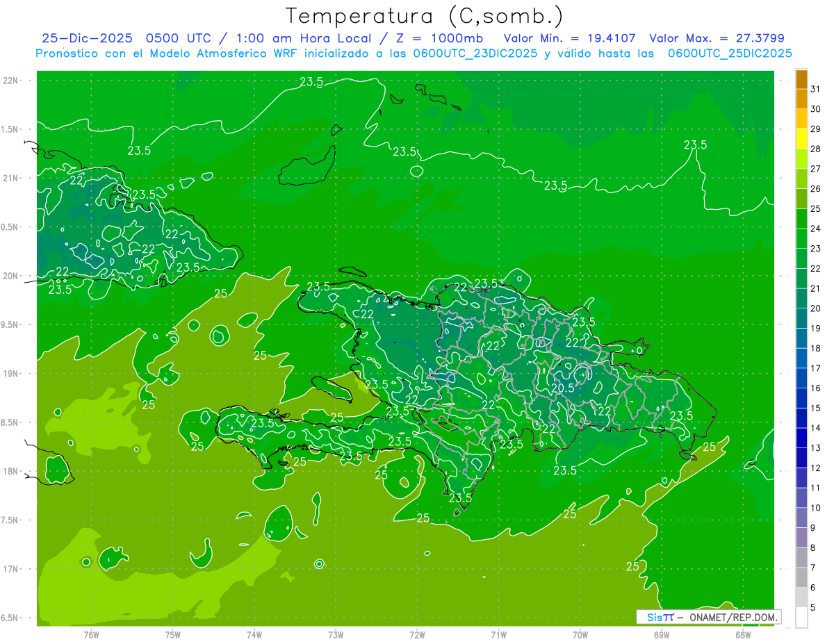The image size is (834, 644).
Task: Click longitude label "69W"
Action: [x=662, y=634]
